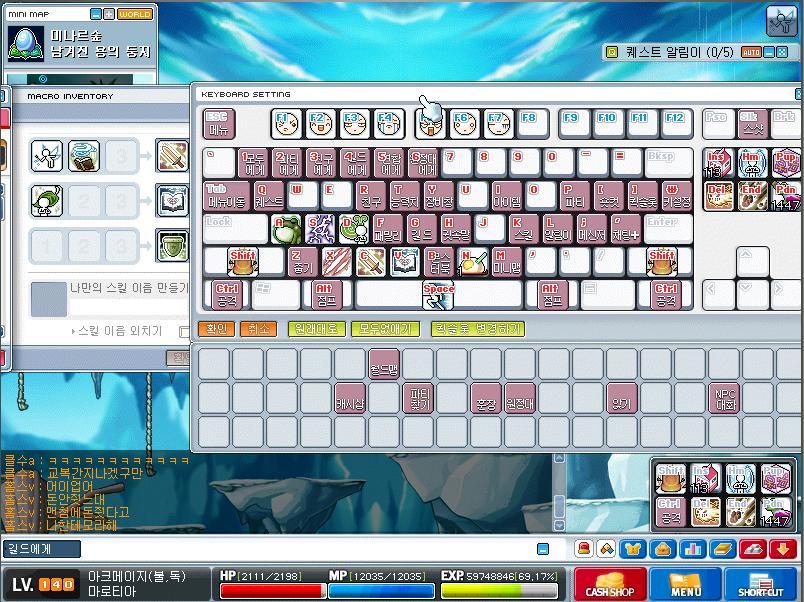
Task: Click the sword macro result icon
Action: click(172, 156)
